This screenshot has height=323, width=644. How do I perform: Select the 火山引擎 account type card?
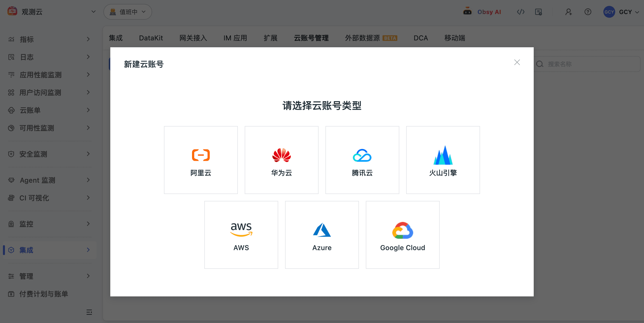[x=443, y=160]
